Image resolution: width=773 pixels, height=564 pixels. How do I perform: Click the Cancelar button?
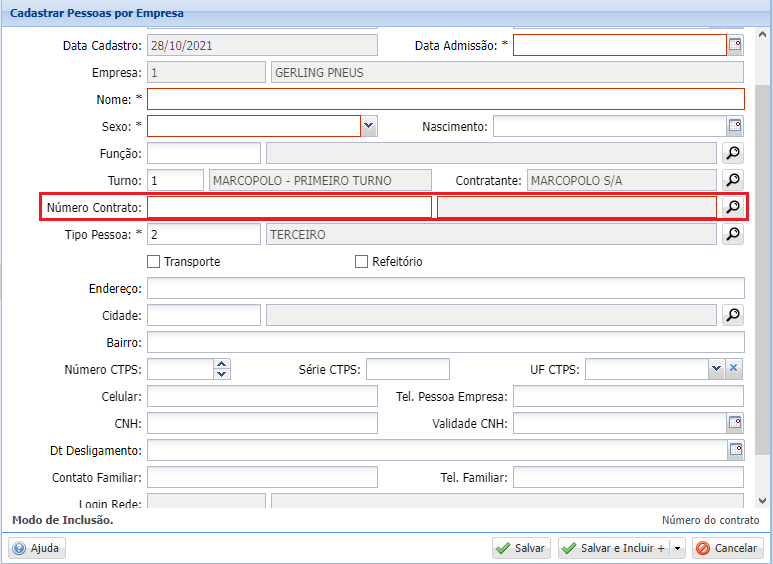(x=728, y=548)
